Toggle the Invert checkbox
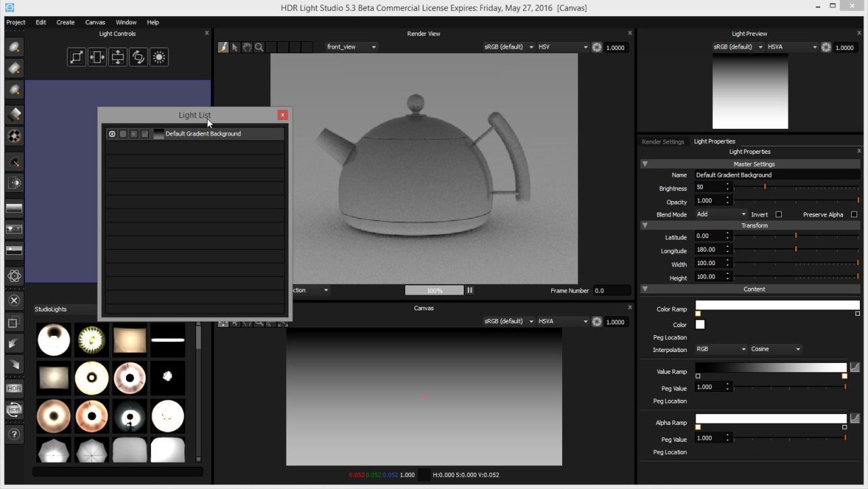This screenshot has width=868, height=489. tap(778, 214)
